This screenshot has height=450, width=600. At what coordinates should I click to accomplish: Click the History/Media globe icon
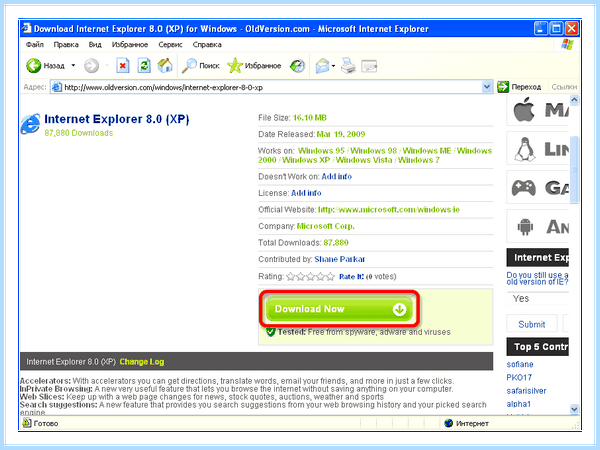pos(297,66)
